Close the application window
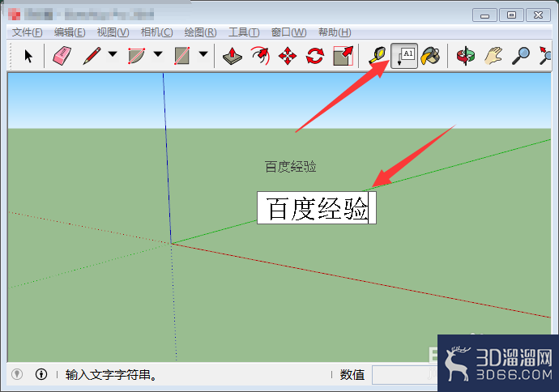The image size is (559, 392). coord(538,15)
